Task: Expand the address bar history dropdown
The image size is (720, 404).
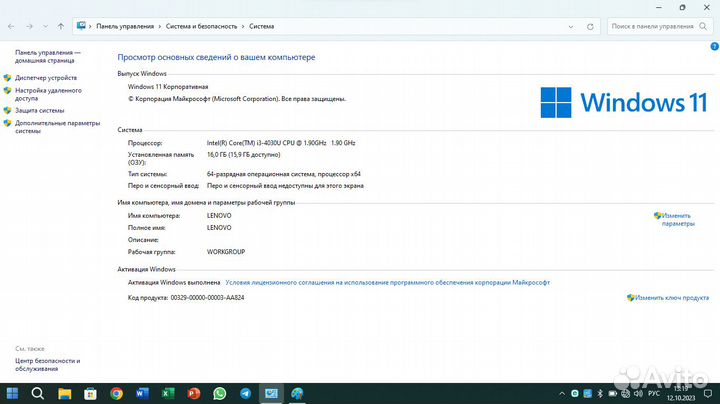Action: pos(571,27)
